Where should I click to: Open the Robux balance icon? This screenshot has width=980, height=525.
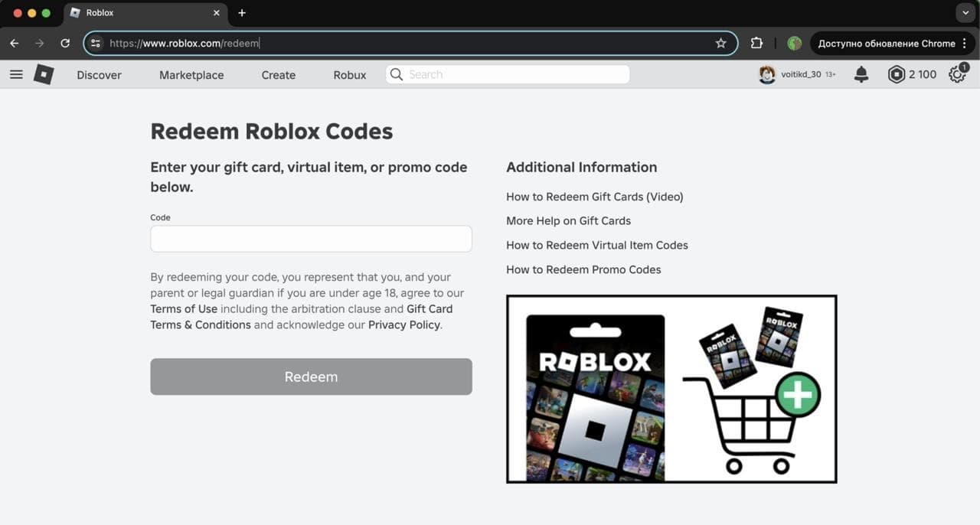click(x=896, y=74)
